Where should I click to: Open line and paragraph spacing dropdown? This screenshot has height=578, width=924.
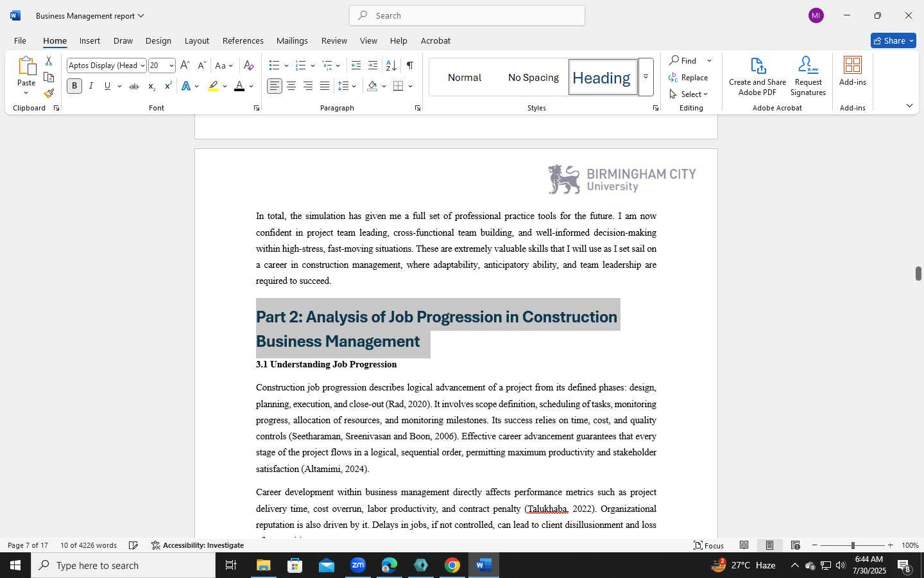point(347,86)
